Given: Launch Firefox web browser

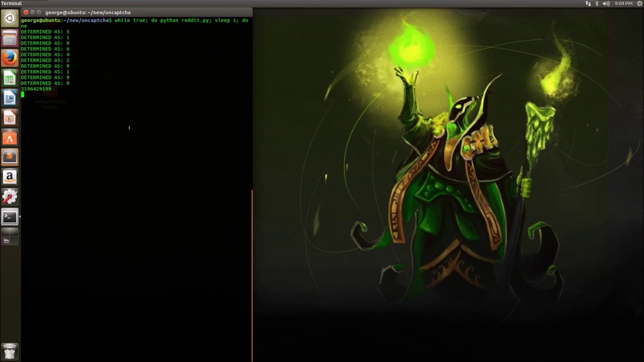Looking at the screenshot, I should coord(10,58).
